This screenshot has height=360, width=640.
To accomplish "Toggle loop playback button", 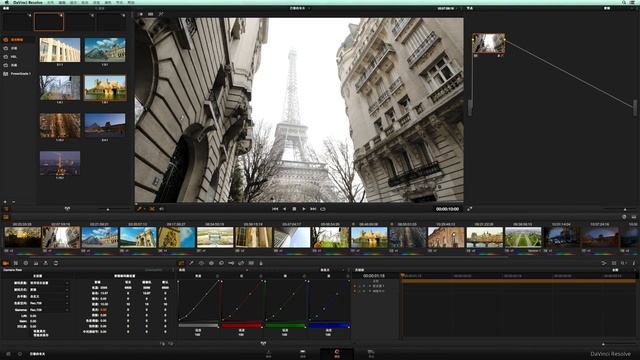I will [323, 209].
